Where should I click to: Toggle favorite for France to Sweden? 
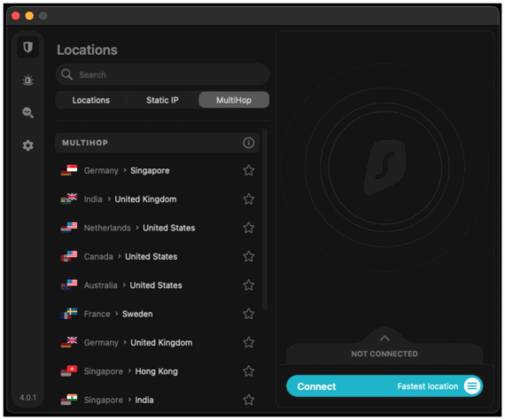tap(248, 314)
